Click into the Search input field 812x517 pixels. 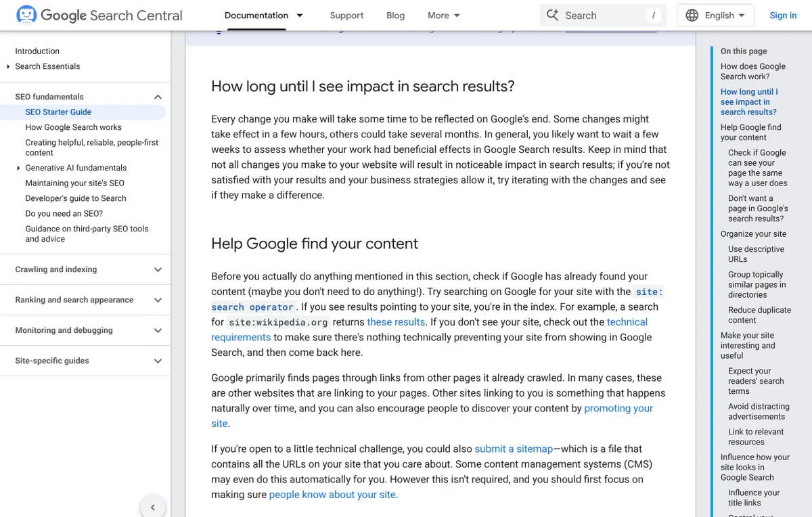pos(602,15)
